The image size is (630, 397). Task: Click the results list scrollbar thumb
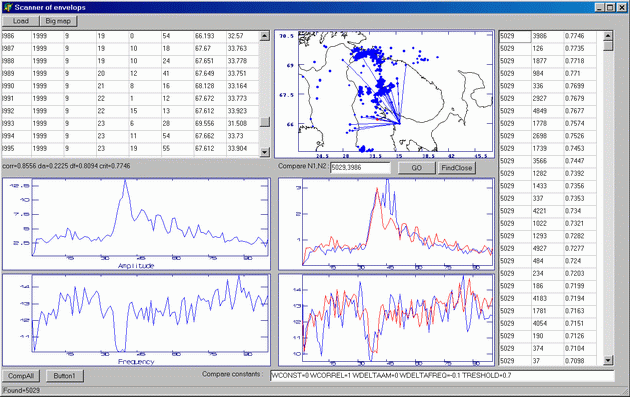tap(608, 46)
